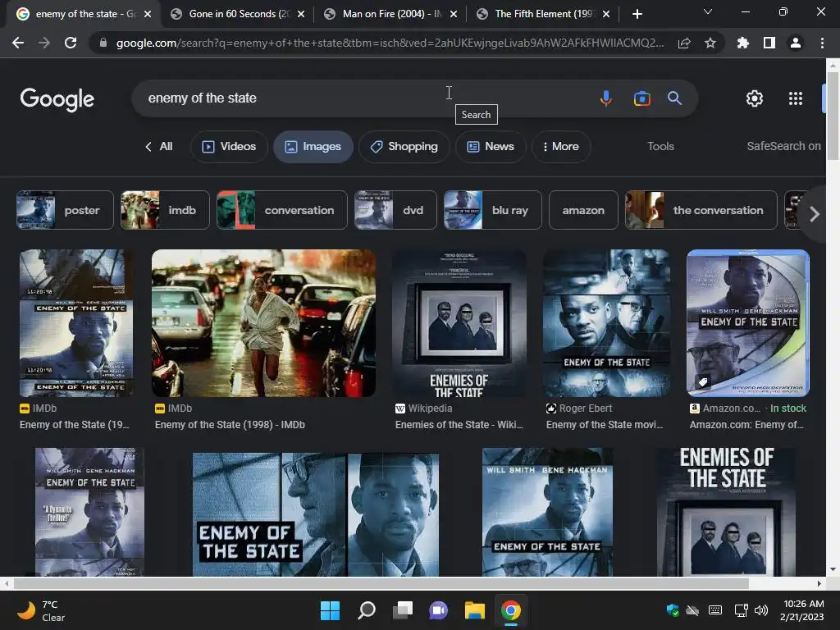This screenshot has width=840, height=630.
Task: Open wide banner Enemy of the State image
Action: (316, 514)
